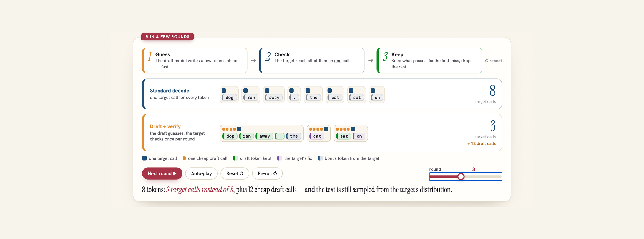Click the 'RUN A FEW ROUNDS' badge
Screen dimensions: 644x239
167,37
